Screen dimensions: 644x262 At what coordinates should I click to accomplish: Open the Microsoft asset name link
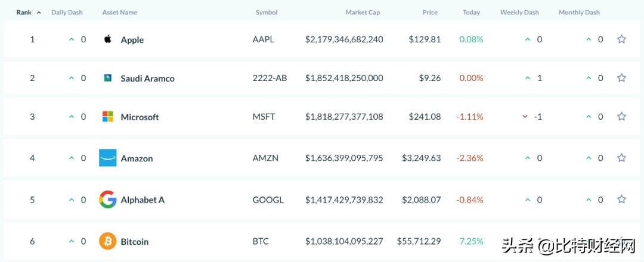tap(140, 117)
